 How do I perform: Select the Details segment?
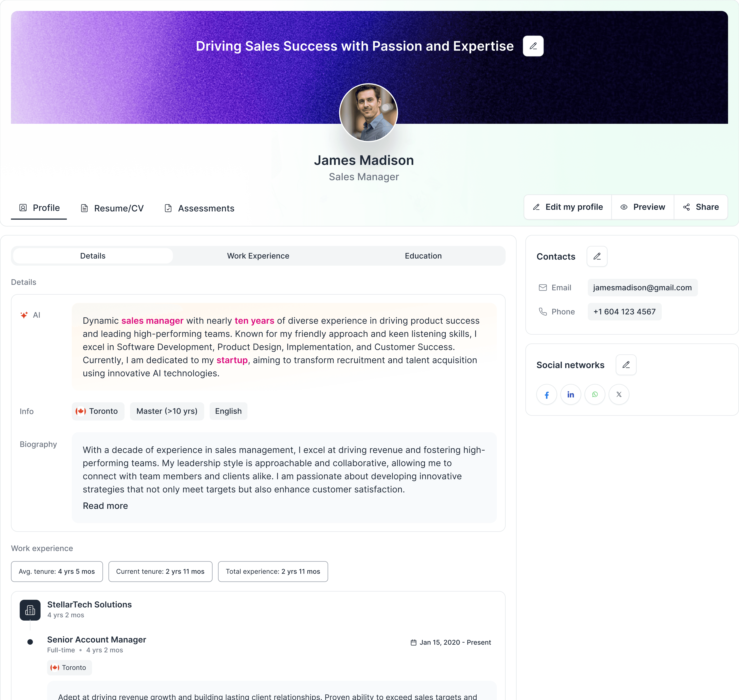click(92, 256)
